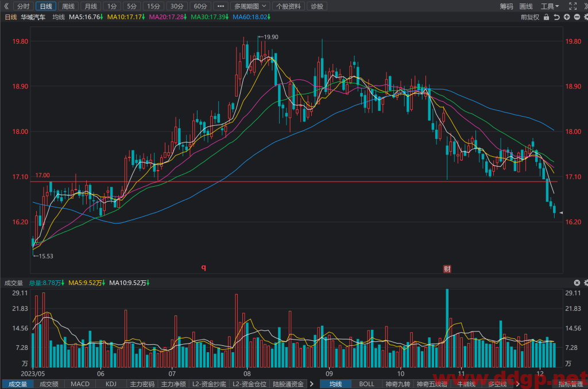Viewport: 588px width, 389px height.
Task: Open 个股资料 stock info
Action: (x=288, y=6)
